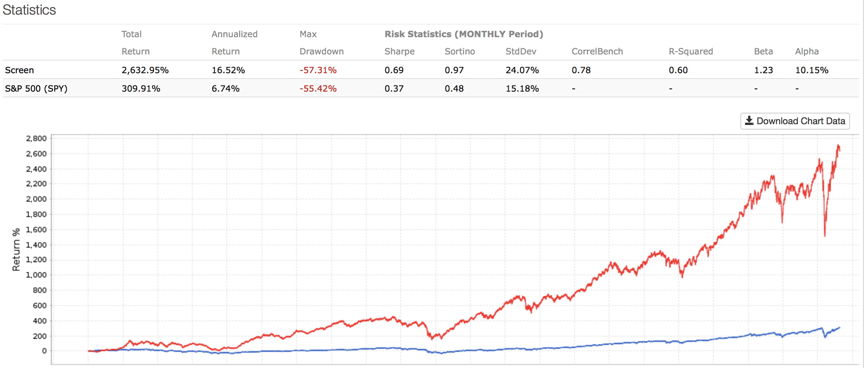Viewport: 868px width, 368px height.
Task: Click the Screen total return value 2,632.95%
Action: coord(145,70)
